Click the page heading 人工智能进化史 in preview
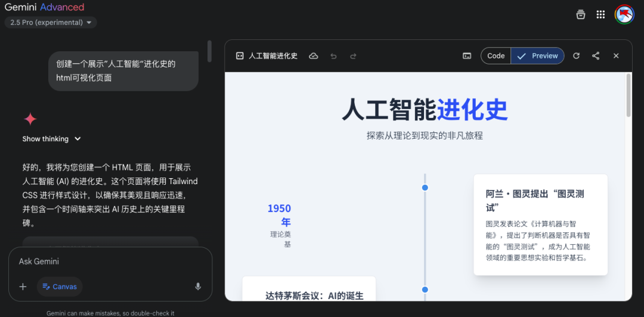This screenshot has width=644, height=317. [x=425, y=109]
